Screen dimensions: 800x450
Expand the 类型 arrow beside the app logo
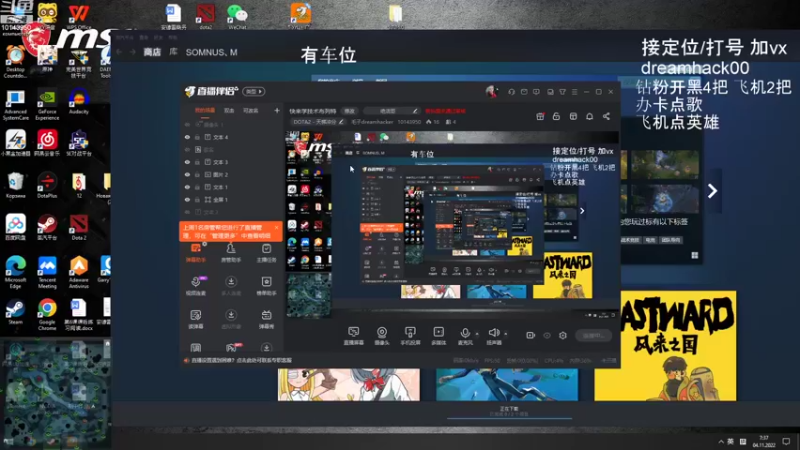click(x=254, y=91)
